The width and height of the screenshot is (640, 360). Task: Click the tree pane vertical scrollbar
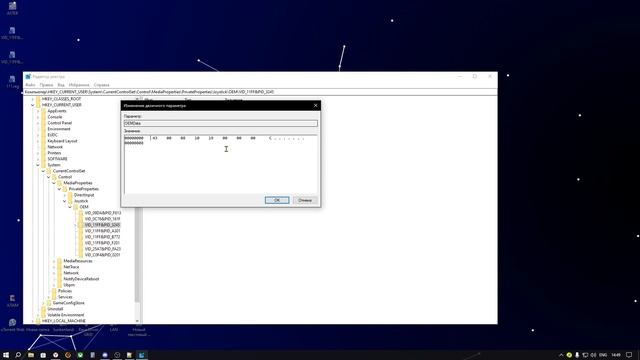click(x=137, y=255)
